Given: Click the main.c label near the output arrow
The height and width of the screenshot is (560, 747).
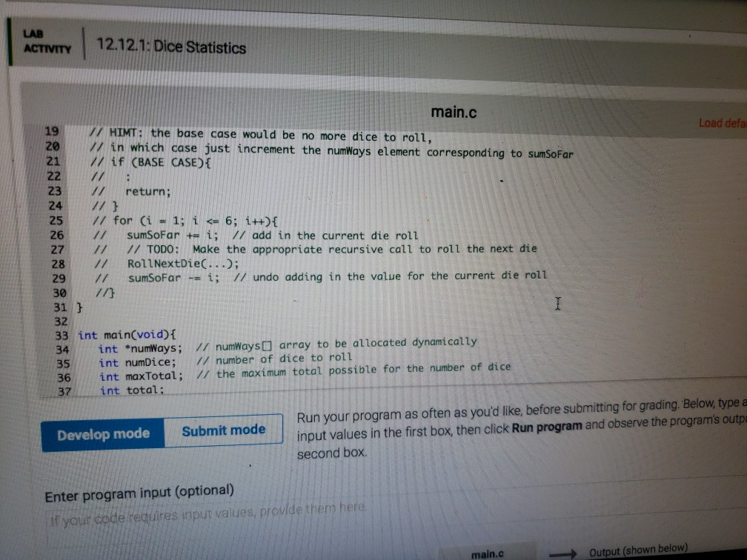Looking at the screenshot, I should (x=485, y=554).
